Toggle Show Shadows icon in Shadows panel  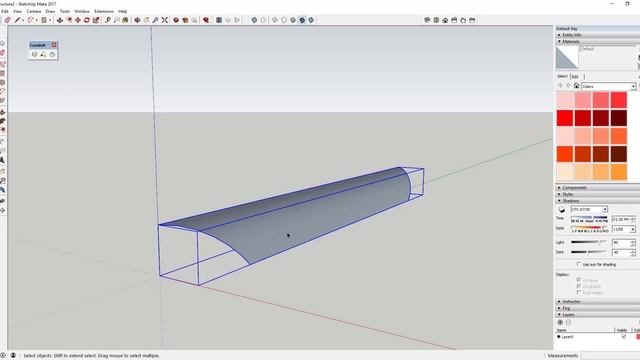click(x=562, y=209)
